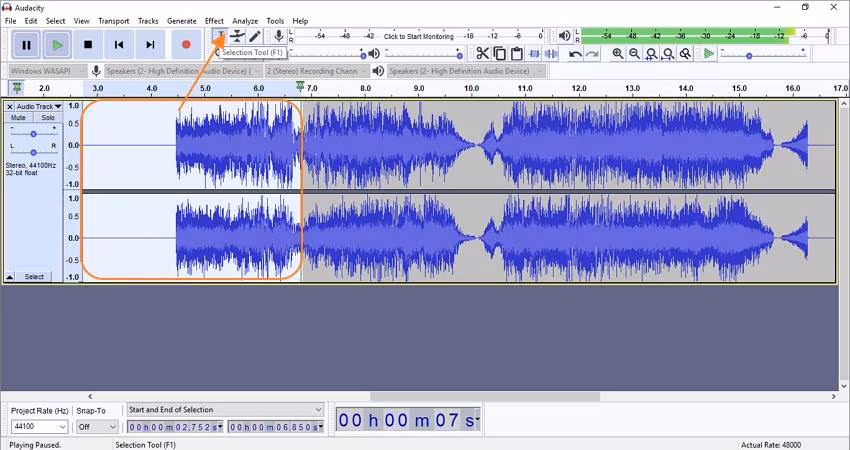
Task: Skip to Start of the track
Action: pos(119,44)
